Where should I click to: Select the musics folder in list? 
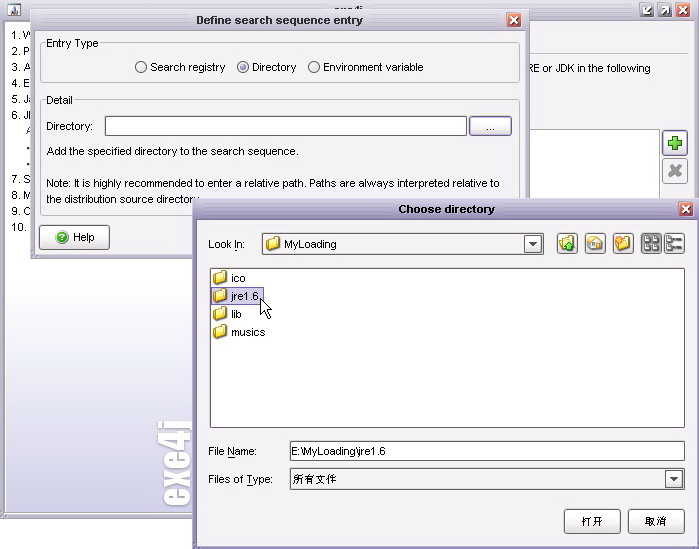click(x=239, y=332)
